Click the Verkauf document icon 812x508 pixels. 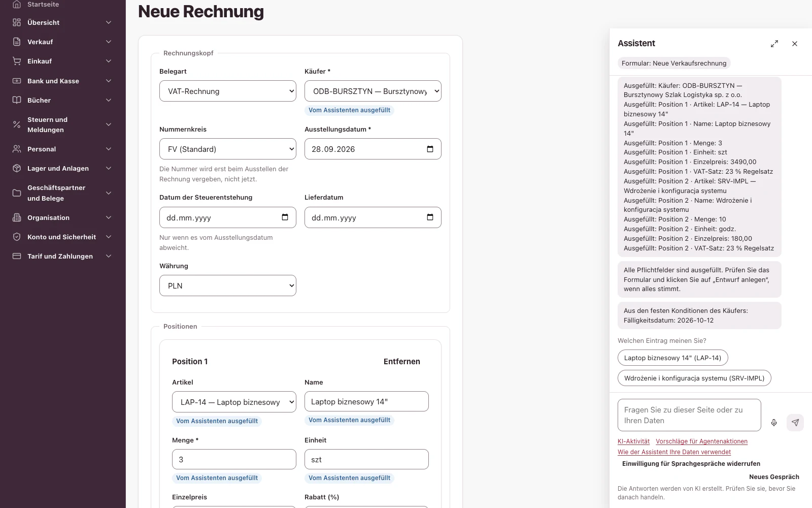tap(17, 42)
